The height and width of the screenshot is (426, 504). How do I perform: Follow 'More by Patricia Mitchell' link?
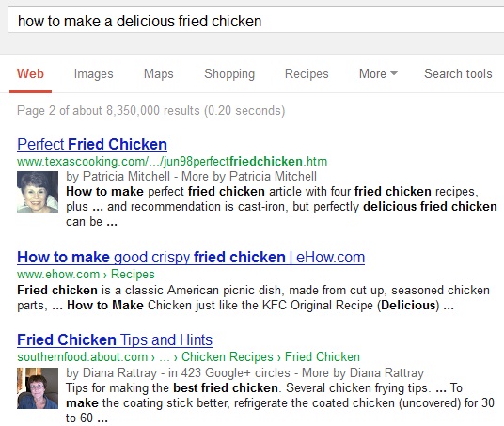(249, 176)
